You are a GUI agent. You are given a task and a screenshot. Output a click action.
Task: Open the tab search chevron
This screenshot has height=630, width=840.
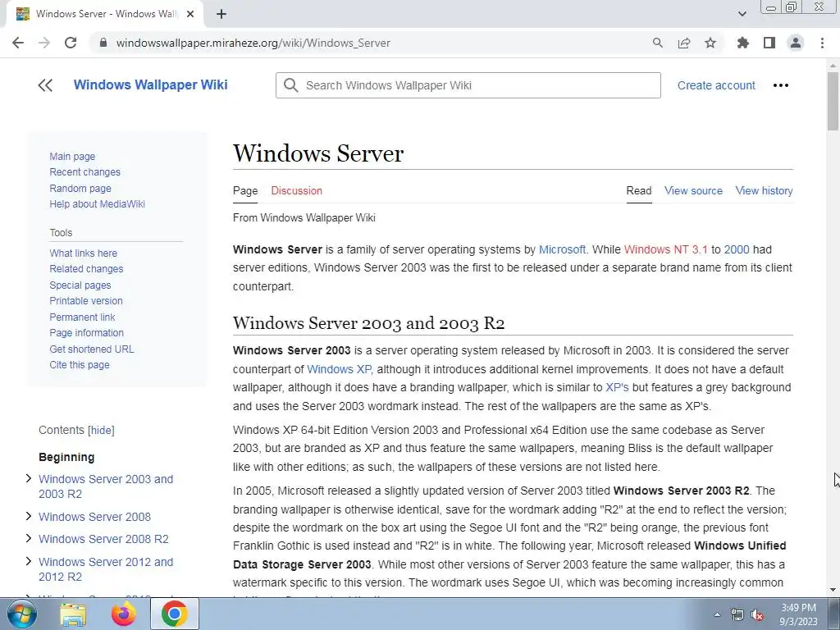[x=742, y=14]
